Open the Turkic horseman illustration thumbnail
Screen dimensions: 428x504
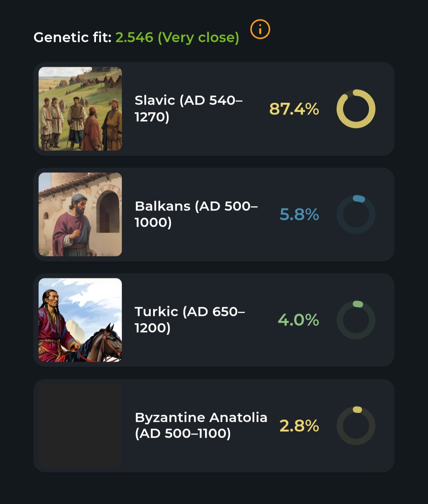coord(80,320)
